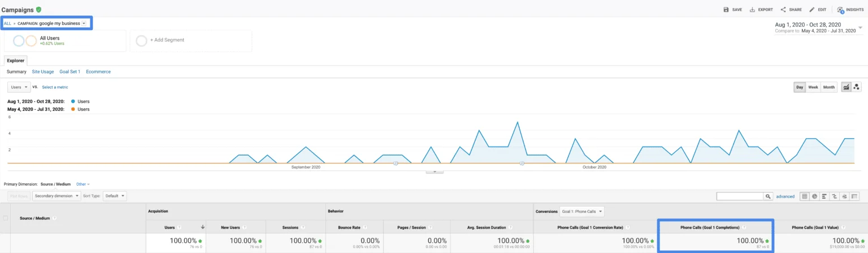The width and height of the screenshot is (868, 253).
Task: Open the Other primary dimension dropdown
Action: 83,184
